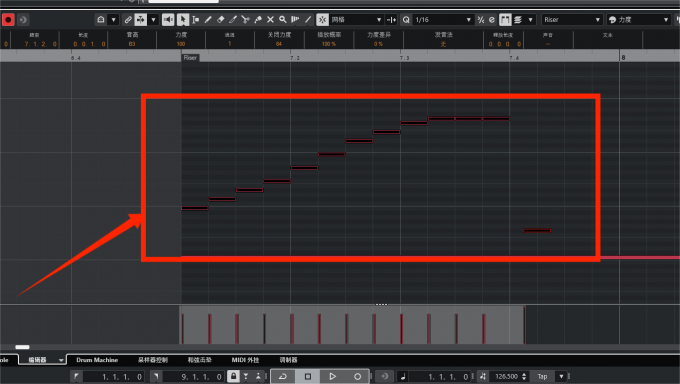Select the Trim tool
The height and width of the screenshot is (384, 680).
[x=233, y=20]
